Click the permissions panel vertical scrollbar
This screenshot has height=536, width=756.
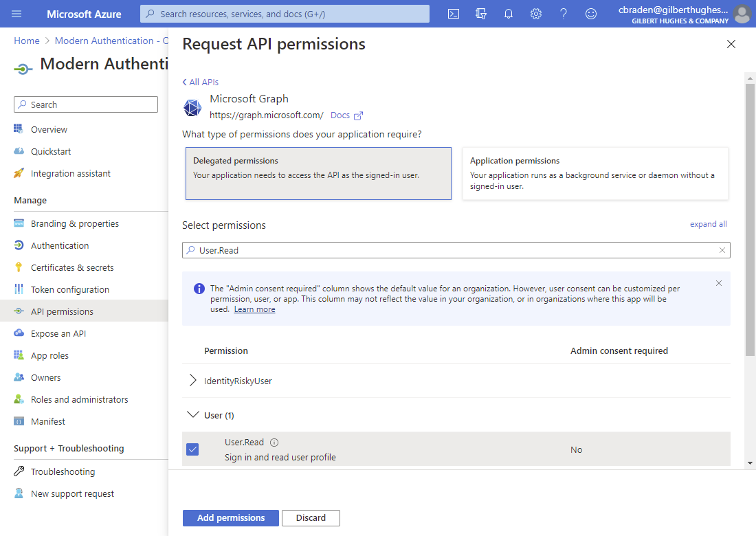click(x=750, y=220)
